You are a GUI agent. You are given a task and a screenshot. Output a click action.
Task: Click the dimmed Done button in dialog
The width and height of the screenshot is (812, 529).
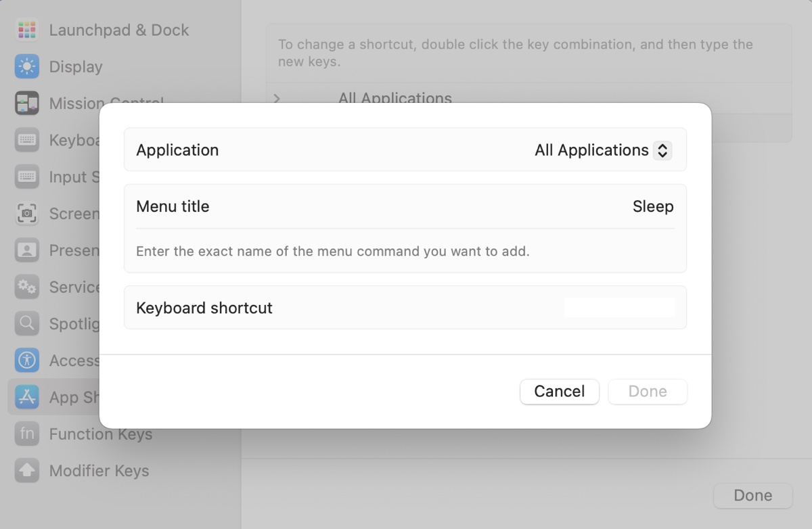(x=648, y=392)
